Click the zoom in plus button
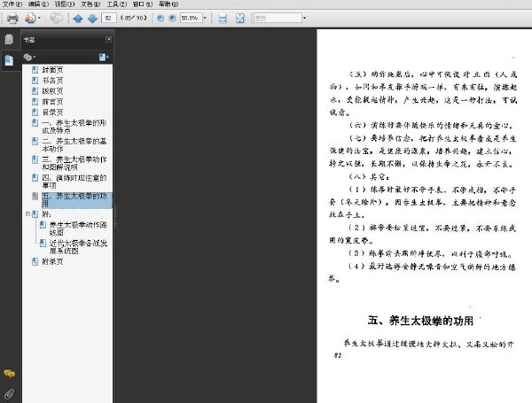532x403 pixels. [172, 18]
